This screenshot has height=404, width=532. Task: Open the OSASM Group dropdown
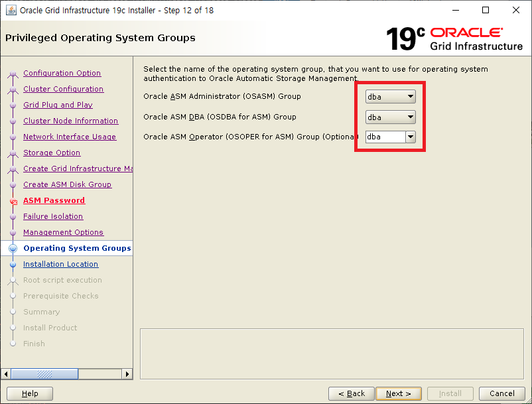click(x=390, y=97)
